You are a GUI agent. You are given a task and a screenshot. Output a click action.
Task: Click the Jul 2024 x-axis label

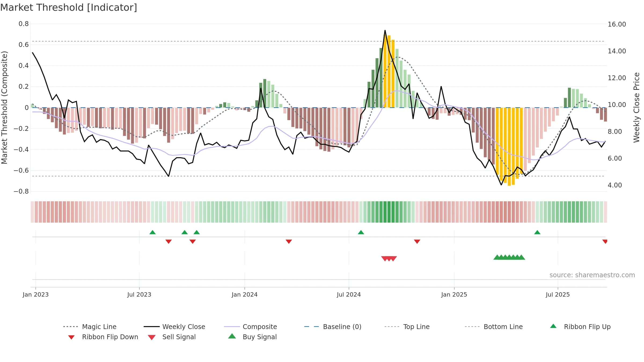pyautogui.click(x=349, y=295)
